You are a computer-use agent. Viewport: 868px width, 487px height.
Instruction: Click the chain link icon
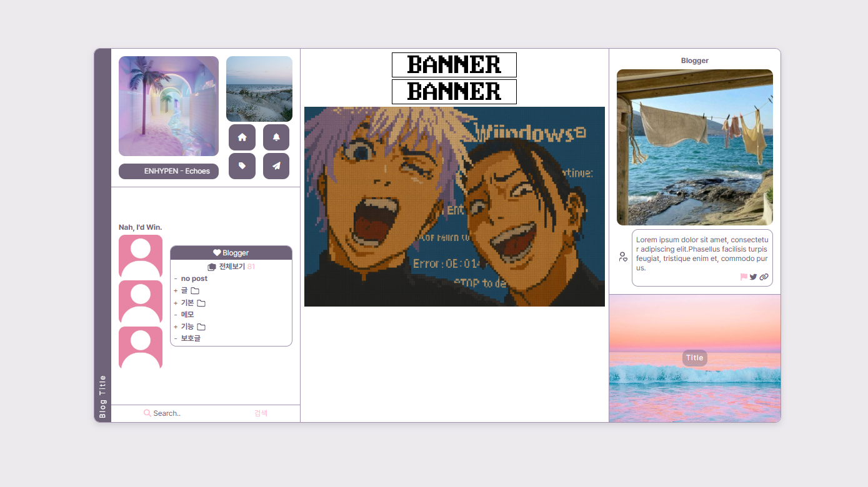[x=764, y=277]
